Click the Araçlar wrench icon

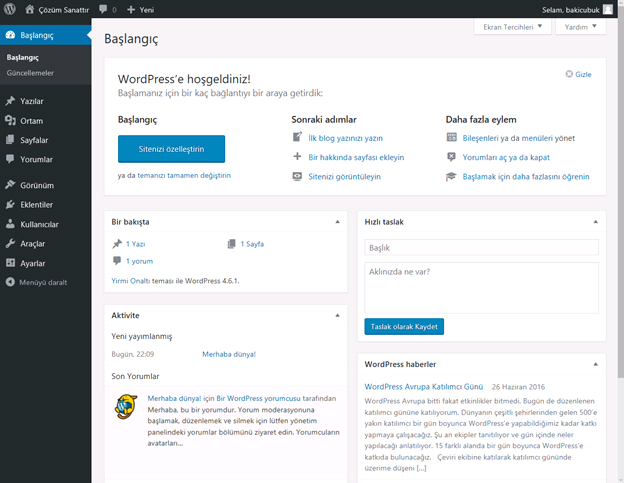click(10, 243)
